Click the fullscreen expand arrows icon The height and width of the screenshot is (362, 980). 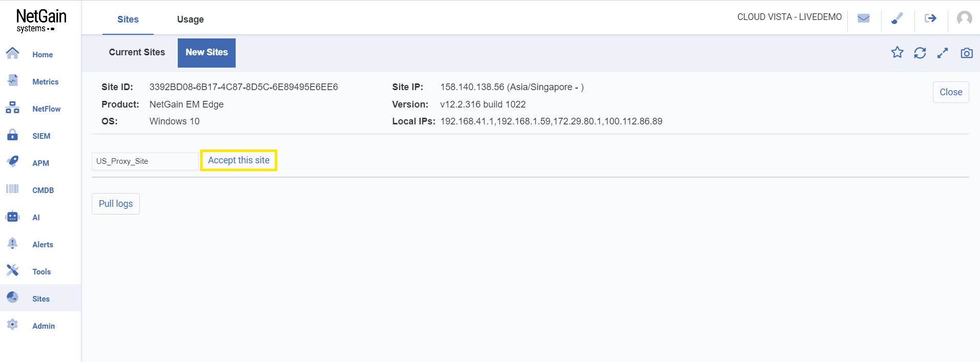tap(943, 53)
